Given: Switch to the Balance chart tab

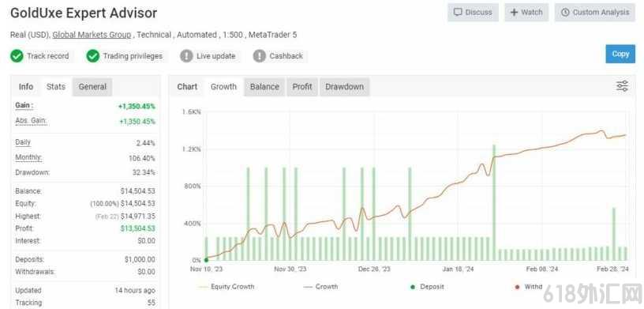Looking at the screenshot, I should point(264,87).
